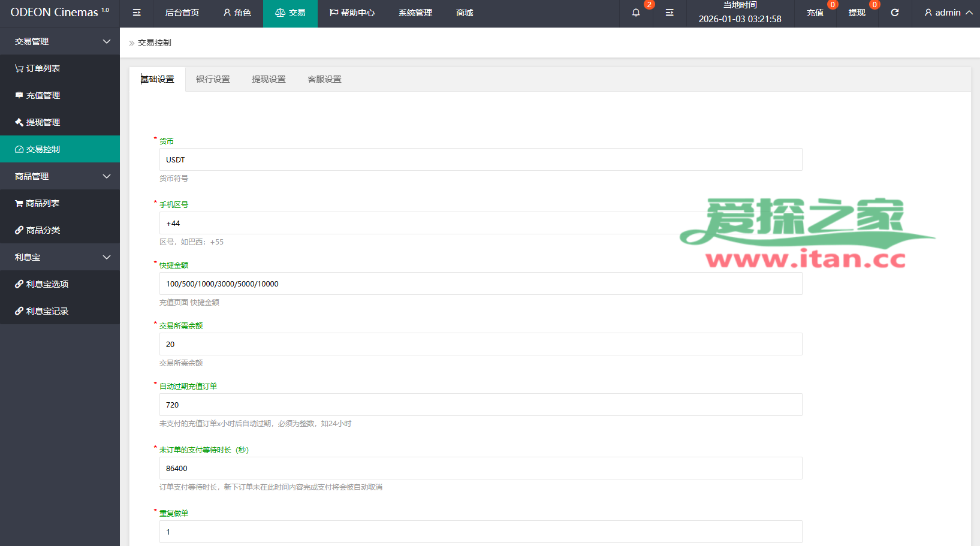The width and height of the screenshot is (980, 546).
Task: Click the 快捷金额 input field
Action: click(480, 283)
